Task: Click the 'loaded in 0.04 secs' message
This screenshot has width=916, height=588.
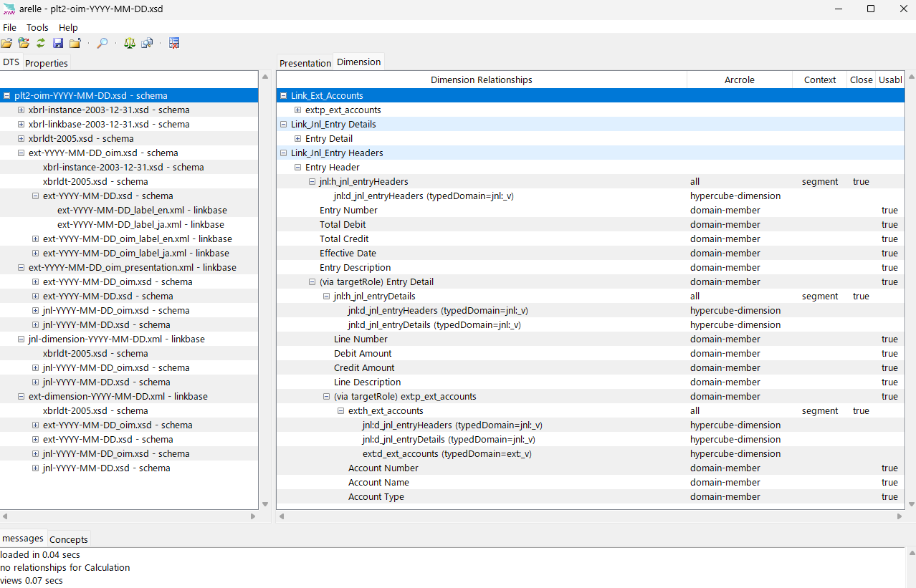Action: (40, 554)
